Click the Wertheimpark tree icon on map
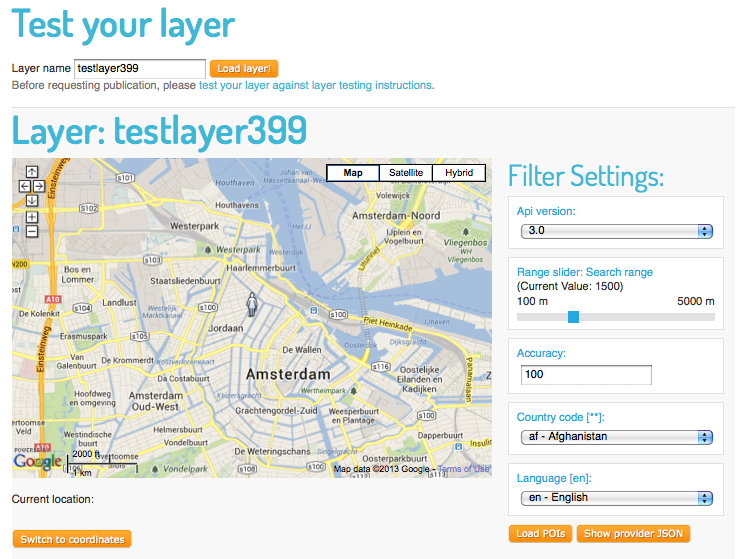 click(353, 390)
